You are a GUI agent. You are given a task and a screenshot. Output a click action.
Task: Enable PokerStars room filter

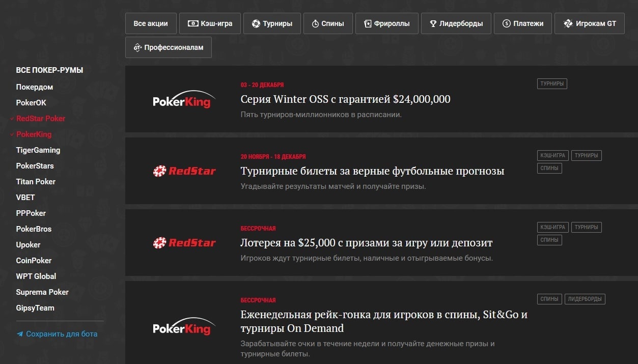(35, 166)
